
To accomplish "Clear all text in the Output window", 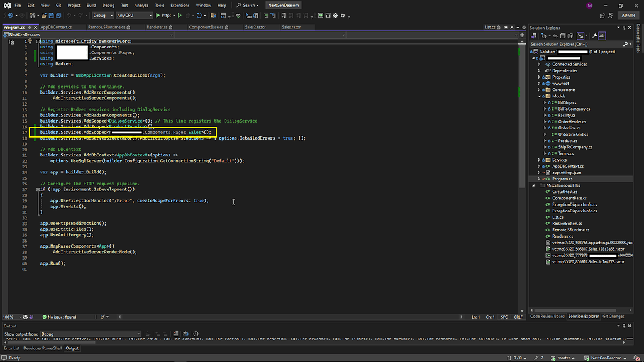I will 175,334.
